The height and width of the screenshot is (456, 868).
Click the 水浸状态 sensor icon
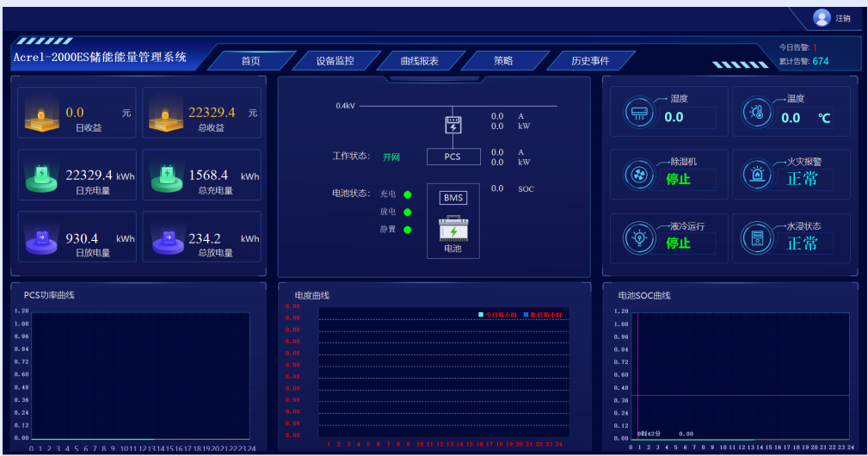758,238
